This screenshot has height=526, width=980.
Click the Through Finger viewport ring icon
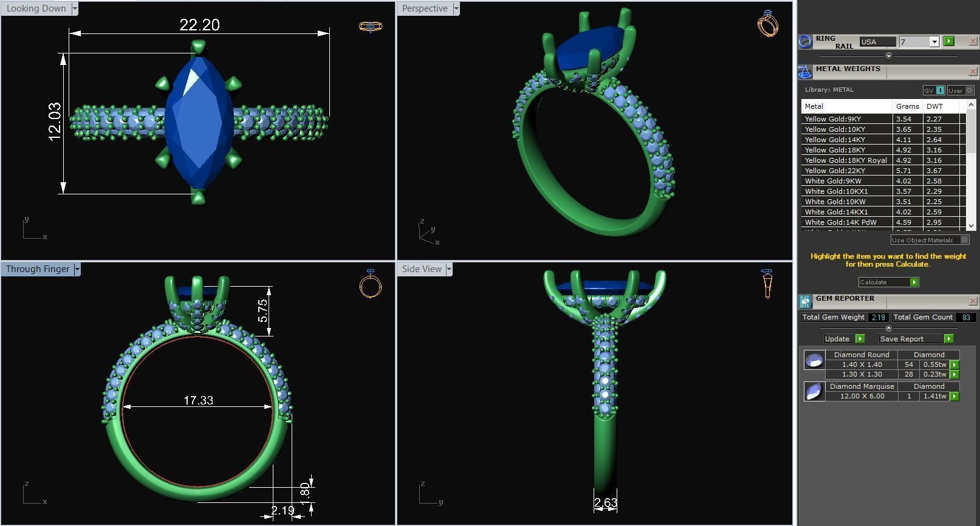(371, 284)
